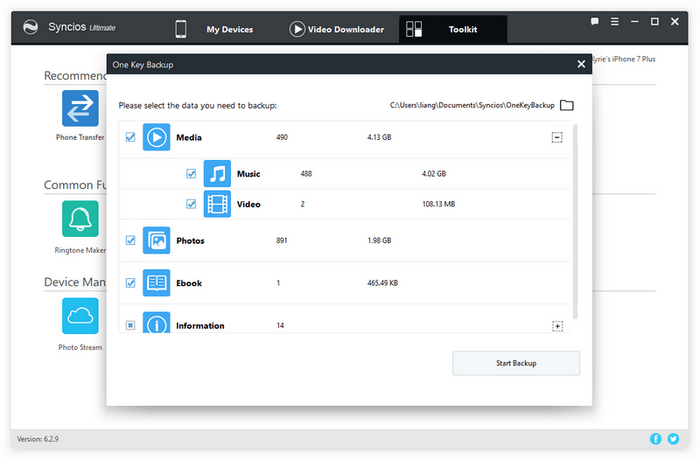700x460 pixels.
Task: Switch to the Video Downloader tab
Action: (337, 29)
